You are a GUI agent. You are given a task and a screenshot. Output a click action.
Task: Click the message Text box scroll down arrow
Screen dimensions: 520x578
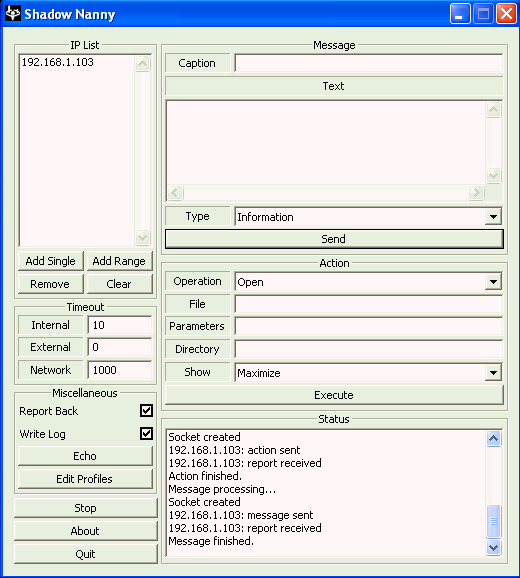click(x=493, y=175)
